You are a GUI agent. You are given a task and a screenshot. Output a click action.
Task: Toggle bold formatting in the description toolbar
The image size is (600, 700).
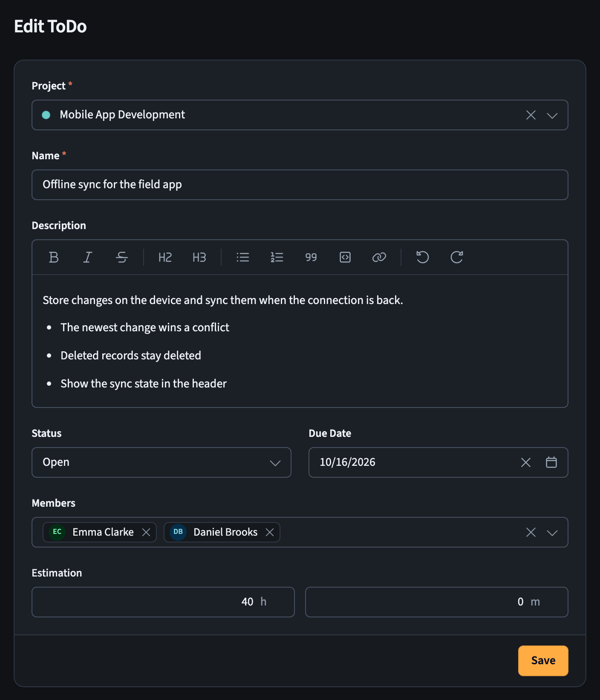tap(54, 257)
